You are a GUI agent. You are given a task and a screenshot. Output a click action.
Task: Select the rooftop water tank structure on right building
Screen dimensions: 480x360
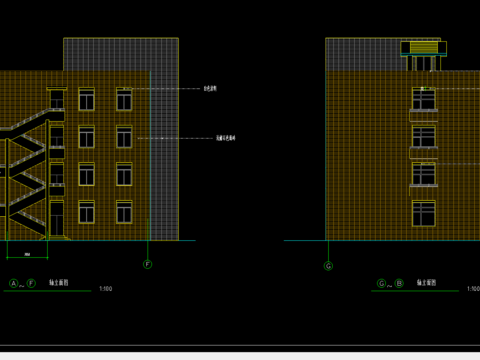pyautogui.click(x=424, y=56)
